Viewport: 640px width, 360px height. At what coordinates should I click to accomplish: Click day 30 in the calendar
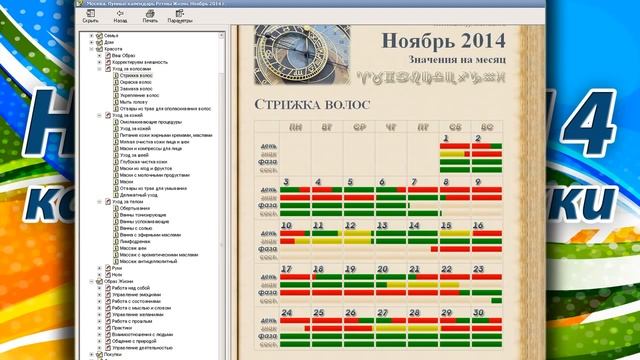478,313
